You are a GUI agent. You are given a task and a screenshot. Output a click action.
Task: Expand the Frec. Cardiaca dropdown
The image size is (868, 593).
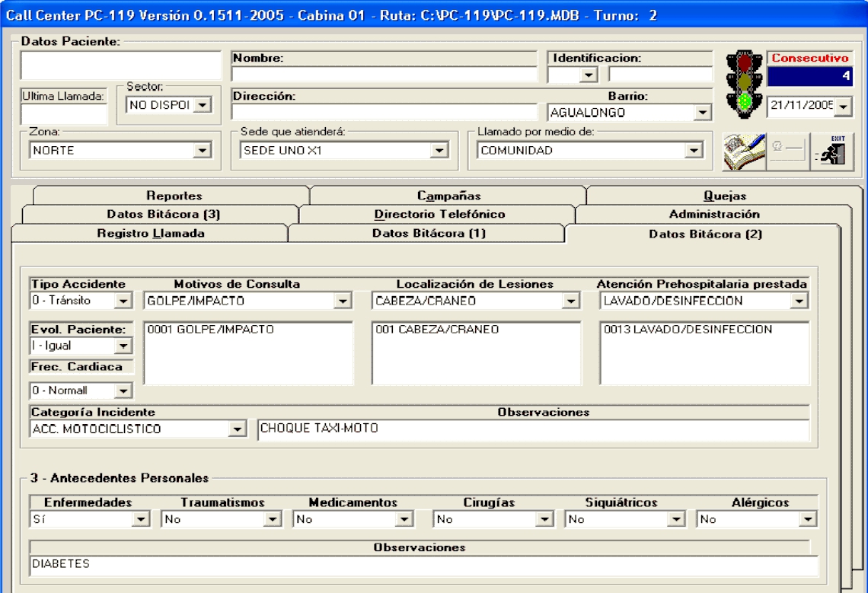(x=123, y=391)
